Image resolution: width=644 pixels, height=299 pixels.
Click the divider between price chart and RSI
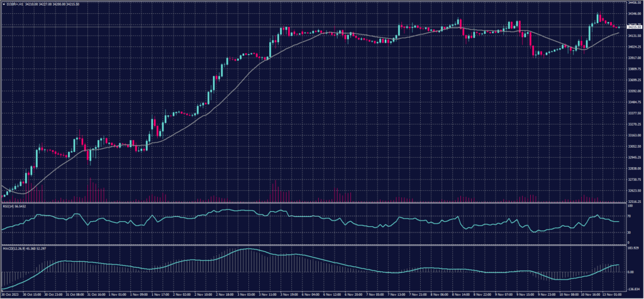314,203
